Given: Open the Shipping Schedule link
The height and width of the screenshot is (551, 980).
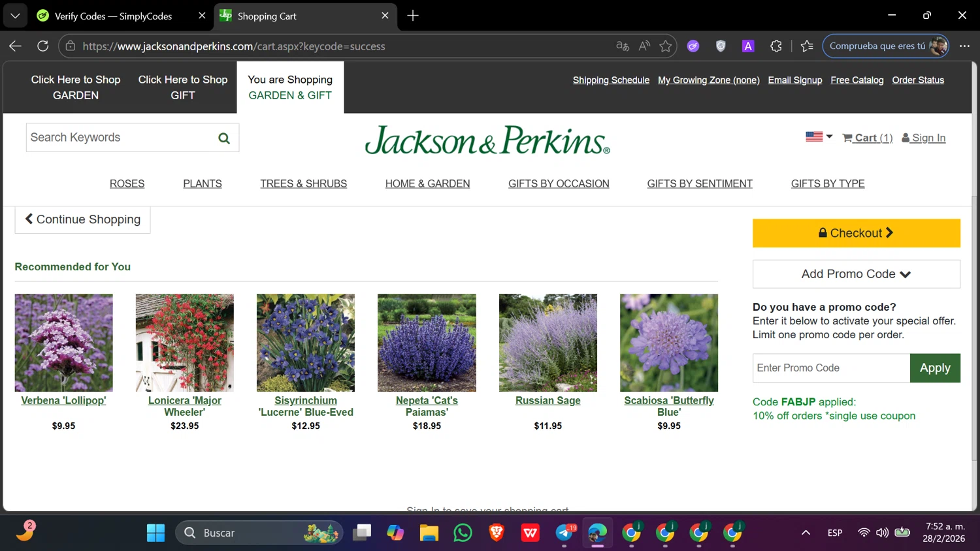Looking at the screenshot, I should [x=611, y=80].
